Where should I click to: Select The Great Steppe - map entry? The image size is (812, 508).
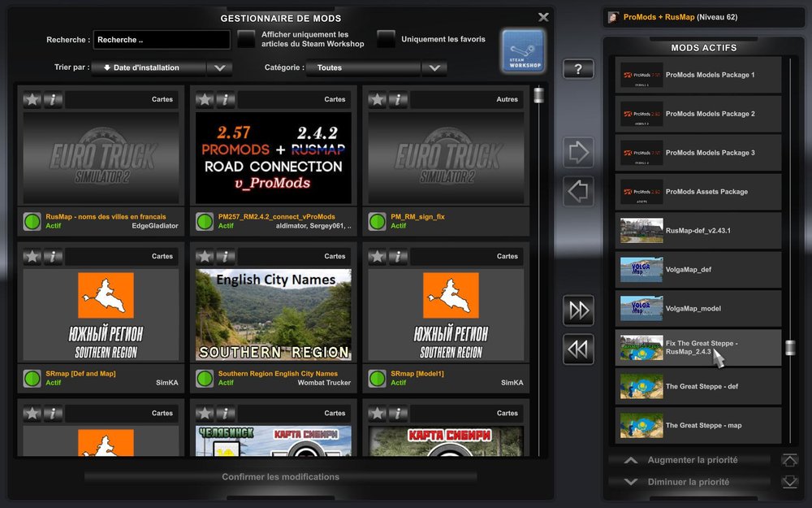698,425
